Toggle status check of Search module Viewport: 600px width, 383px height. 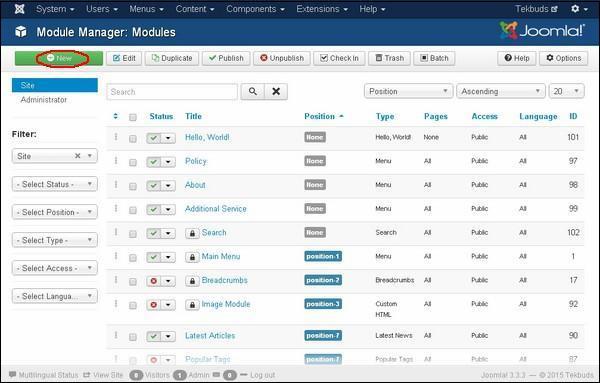(x=154, y=233)
